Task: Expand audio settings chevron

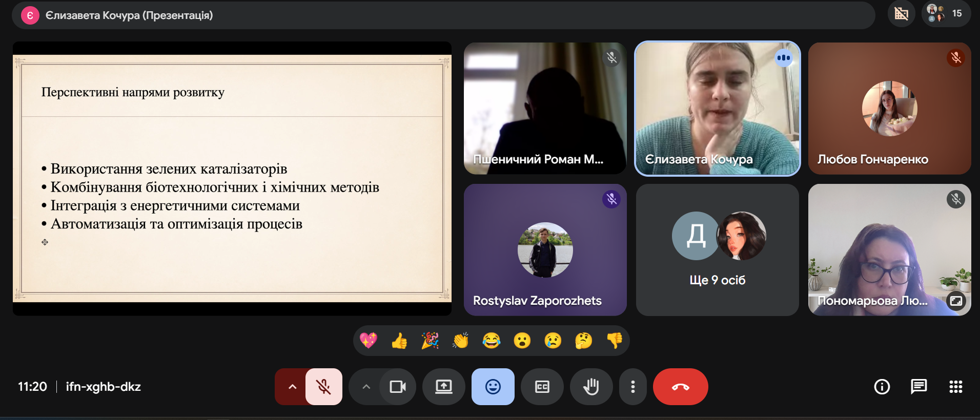Action: click(x=292, y=387)
